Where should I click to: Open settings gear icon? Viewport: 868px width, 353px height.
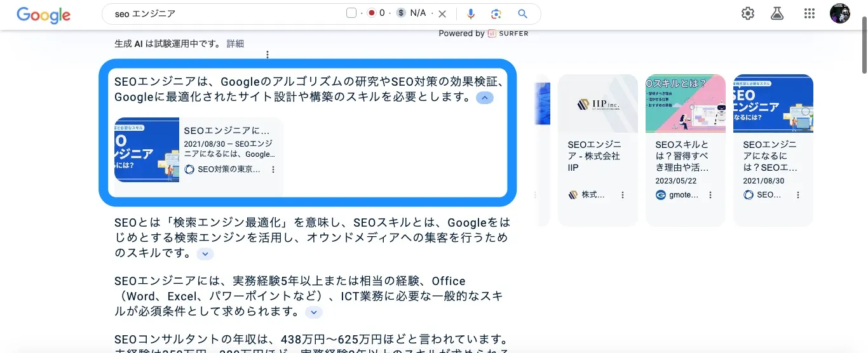point(748,13)
